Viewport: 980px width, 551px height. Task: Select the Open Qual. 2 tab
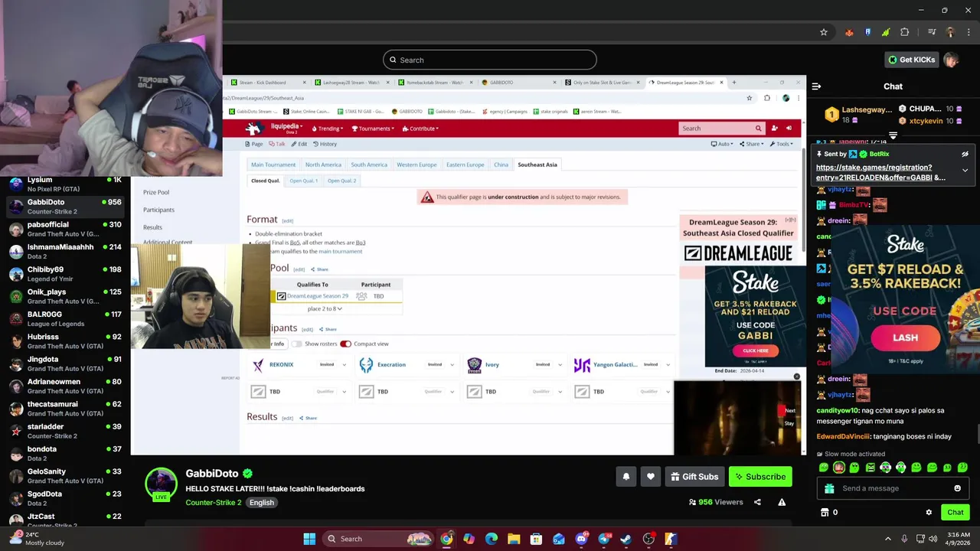[341, 181]
